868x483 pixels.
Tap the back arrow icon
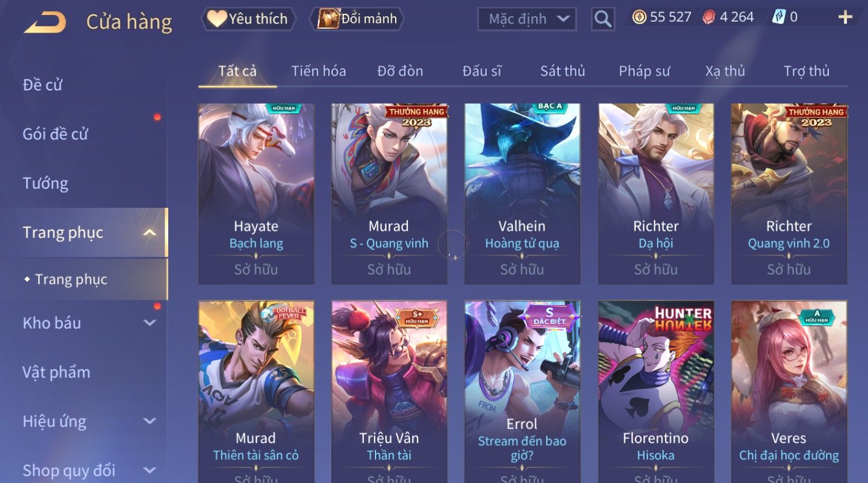click(45, 22)
